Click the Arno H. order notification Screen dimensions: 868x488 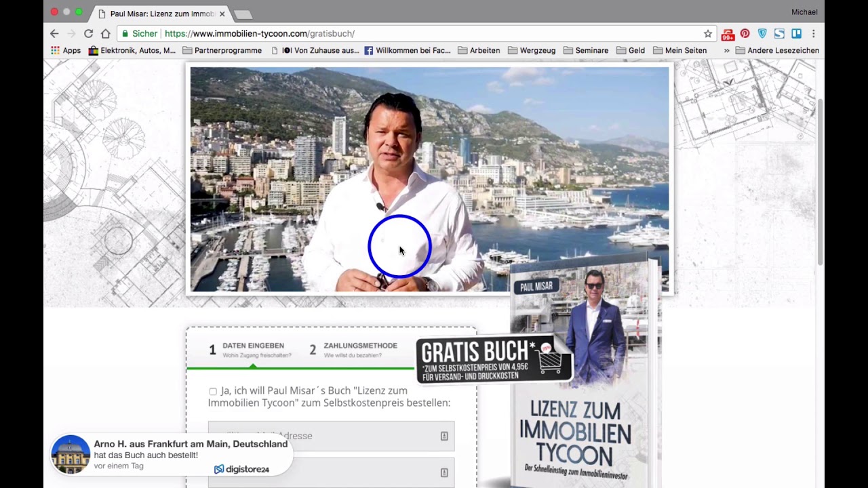click(172, 454)
